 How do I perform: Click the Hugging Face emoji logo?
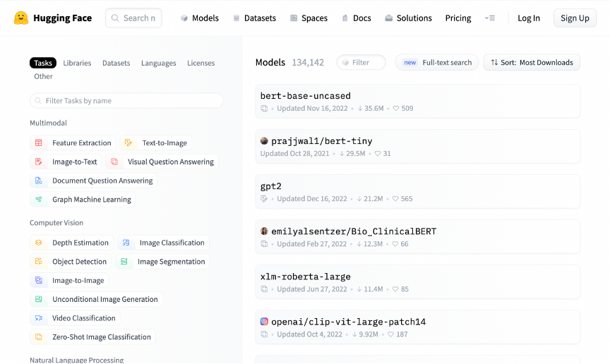(21, 18)
